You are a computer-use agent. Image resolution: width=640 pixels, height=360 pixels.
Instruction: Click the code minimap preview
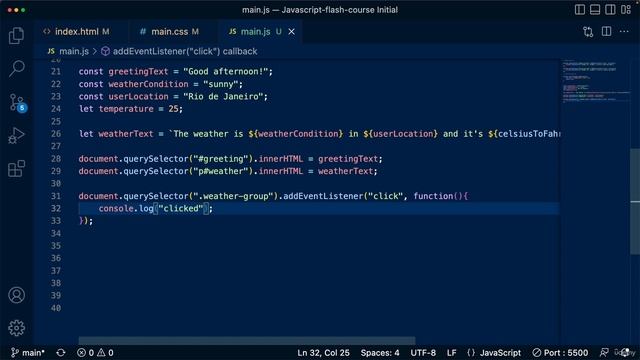pos(596,82)
